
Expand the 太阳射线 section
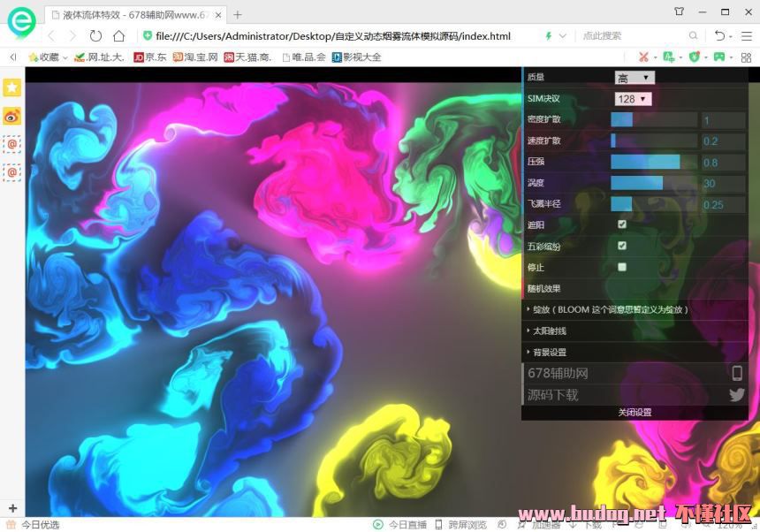(635, 331)
